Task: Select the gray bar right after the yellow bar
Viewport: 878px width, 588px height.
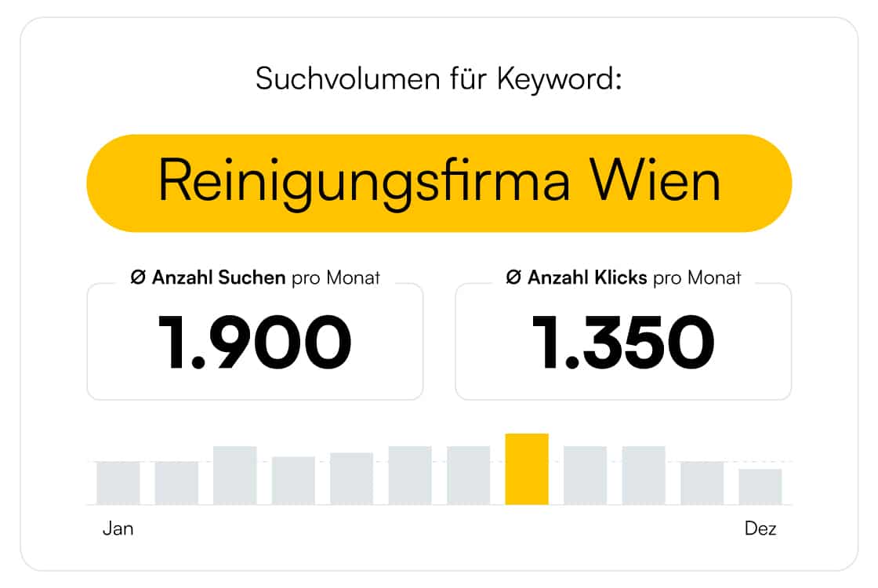Action: point(585,475)
